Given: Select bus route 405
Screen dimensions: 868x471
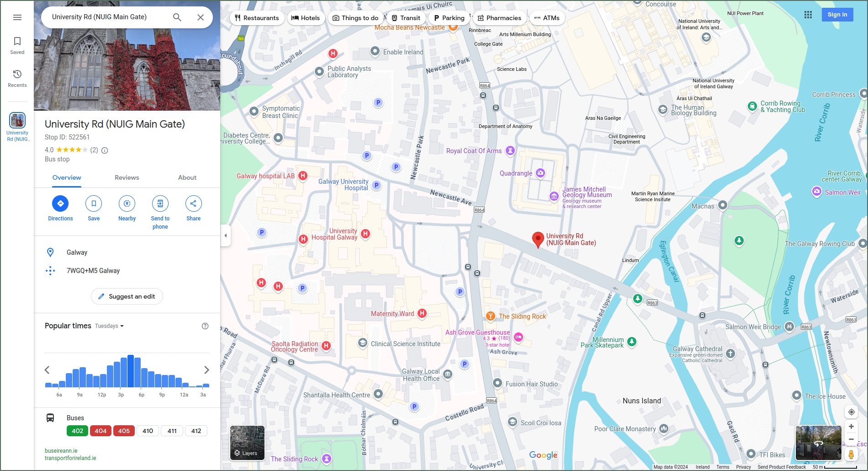Looking at the screenshot, I should [124, 431].
